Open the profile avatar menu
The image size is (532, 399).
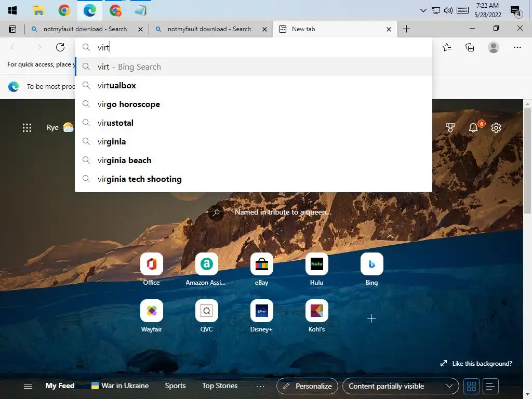[494, 47]
